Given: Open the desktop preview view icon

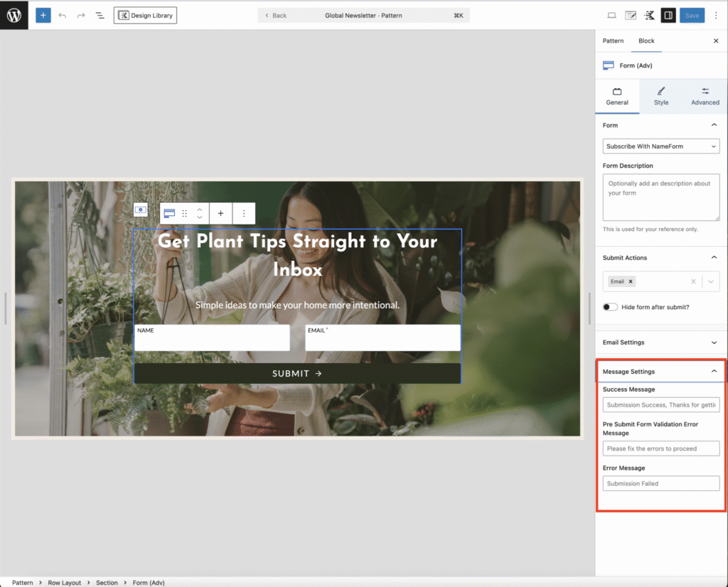Looking at the screenshot, I should click(x=611, y=15).
